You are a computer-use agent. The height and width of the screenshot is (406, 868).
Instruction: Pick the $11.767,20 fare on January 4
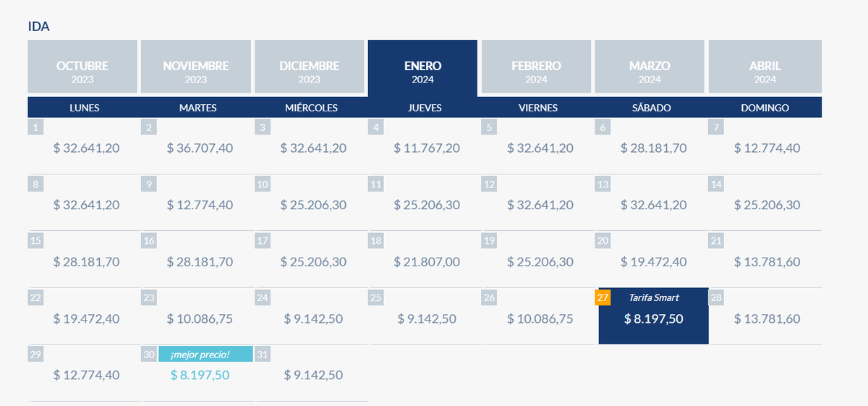click(427, 148)
